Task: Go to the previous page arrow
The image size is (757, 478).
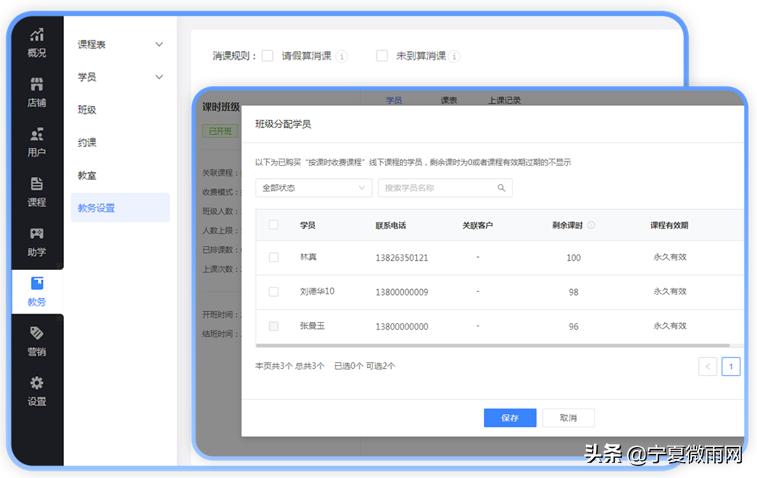Action: [707, 366]
